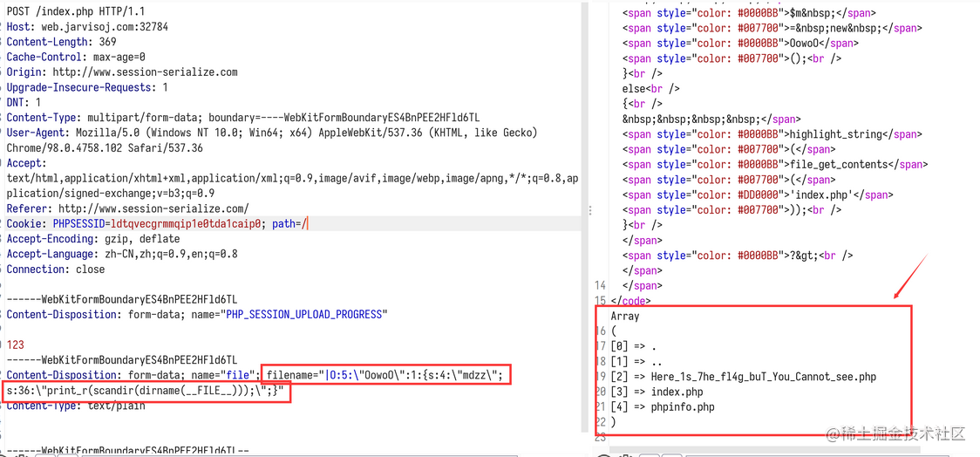
Task: Click the '();<br />' span line
Action: (732, 58)
